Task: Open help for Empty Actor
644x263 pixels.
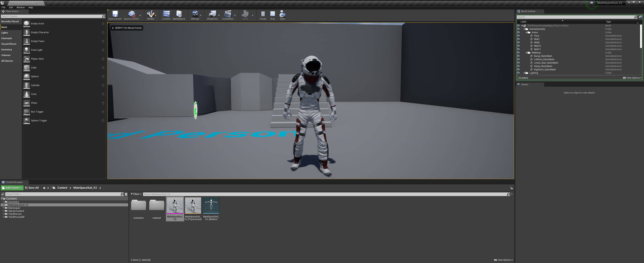Action: [103, 24]
